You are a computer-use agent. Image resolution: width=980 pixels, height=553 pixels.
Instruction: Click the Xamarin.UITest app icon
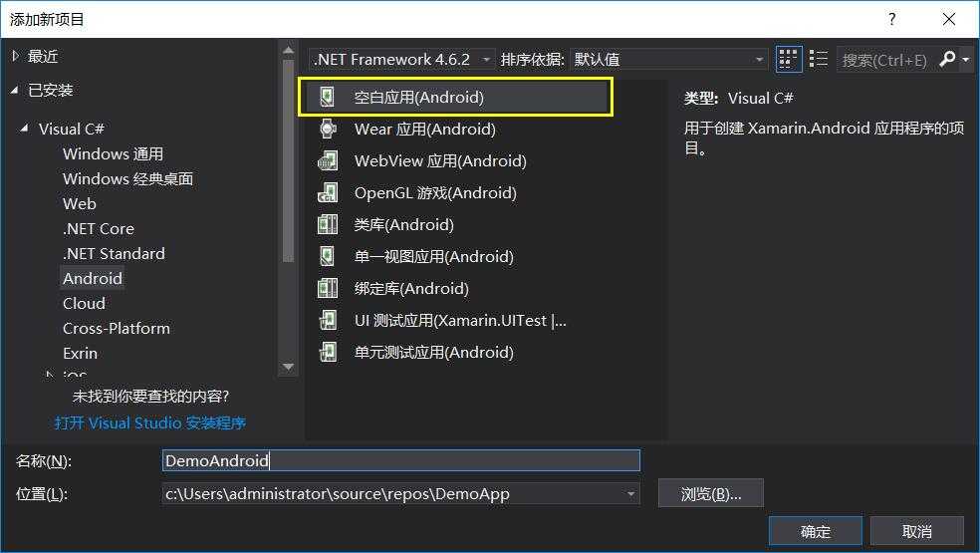(327, 320)
